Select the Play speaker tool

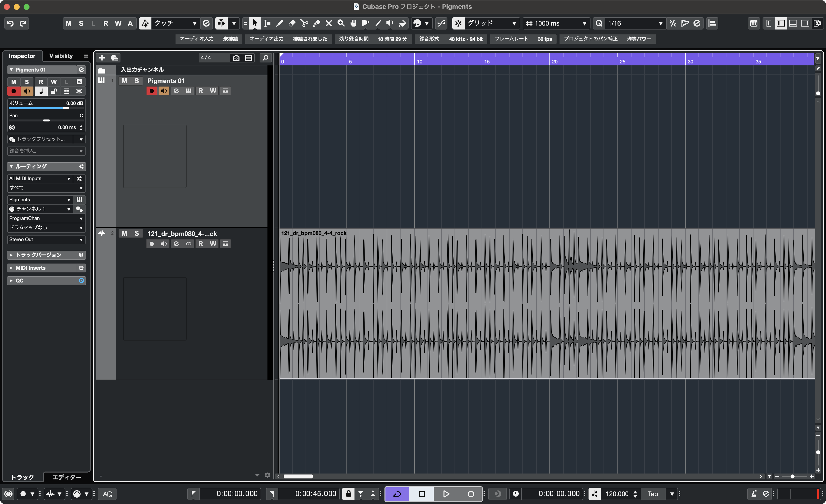tap(390, 23)
